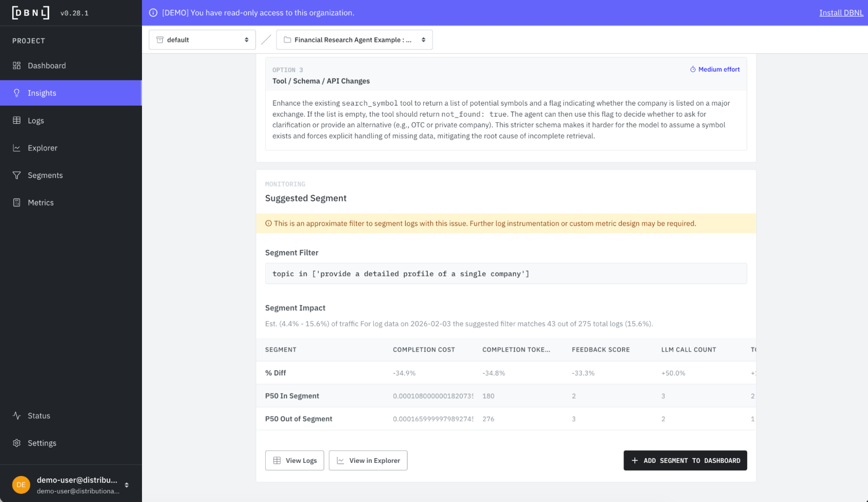This screenshot has height=502, width=868.
Task: Click the Explorer chart icon
Action: tap(17, 148)
